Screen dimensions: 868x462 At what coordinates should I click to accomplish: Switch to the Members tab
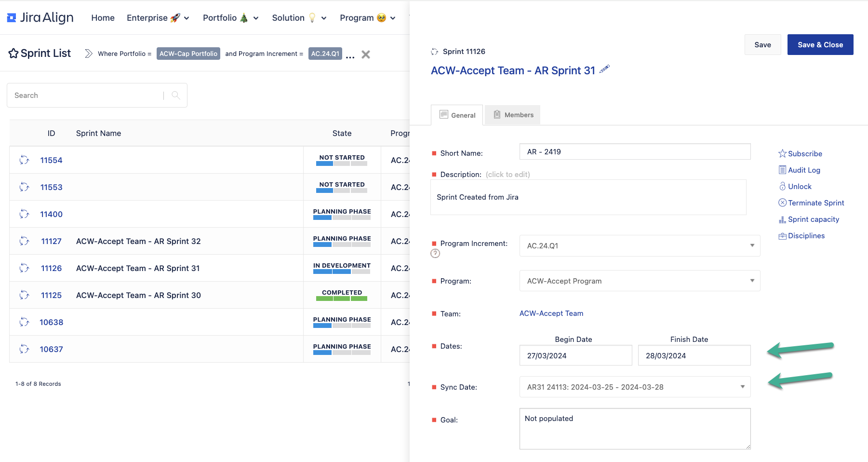[513, 115]
